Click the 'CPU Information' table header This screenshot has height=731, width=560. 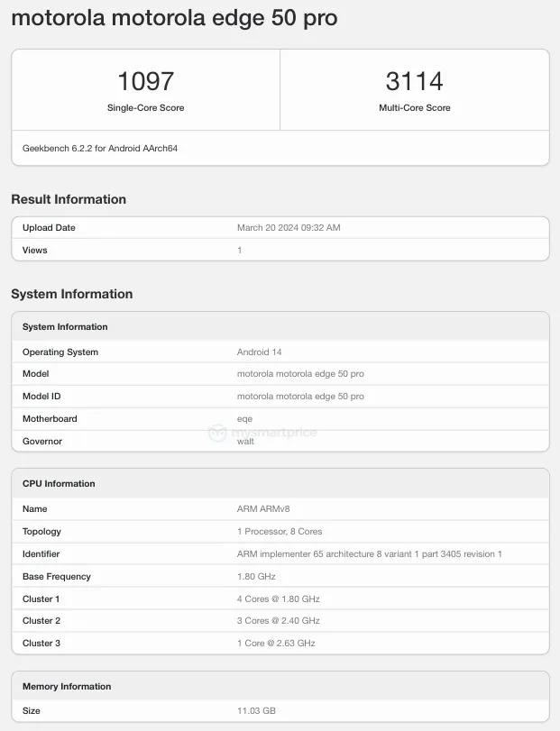point(59,484)
